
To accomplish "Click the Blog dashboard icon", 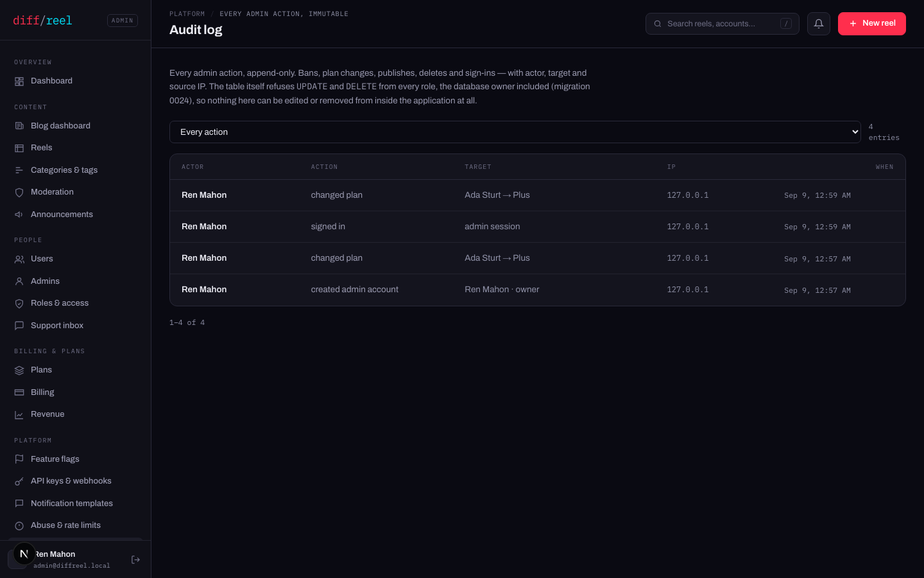I will click(19, 126).
